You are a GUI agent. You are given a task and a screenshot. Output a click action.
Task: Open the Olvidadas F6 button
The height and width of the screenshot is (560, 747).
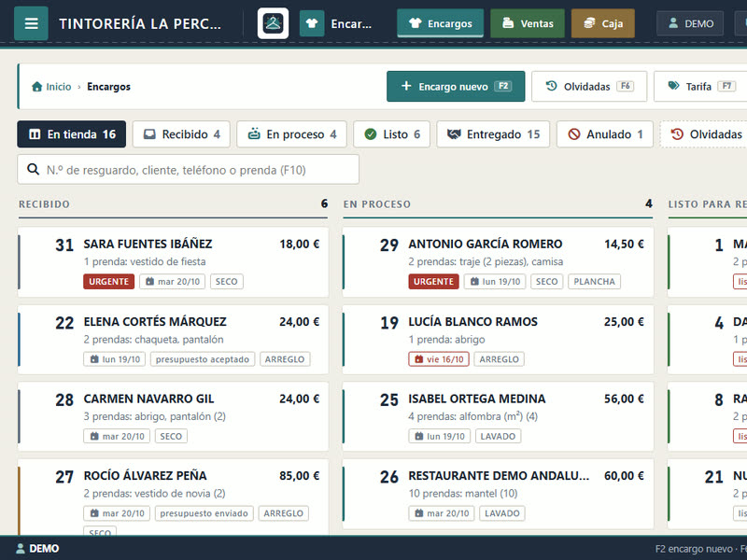pos(589,86)
